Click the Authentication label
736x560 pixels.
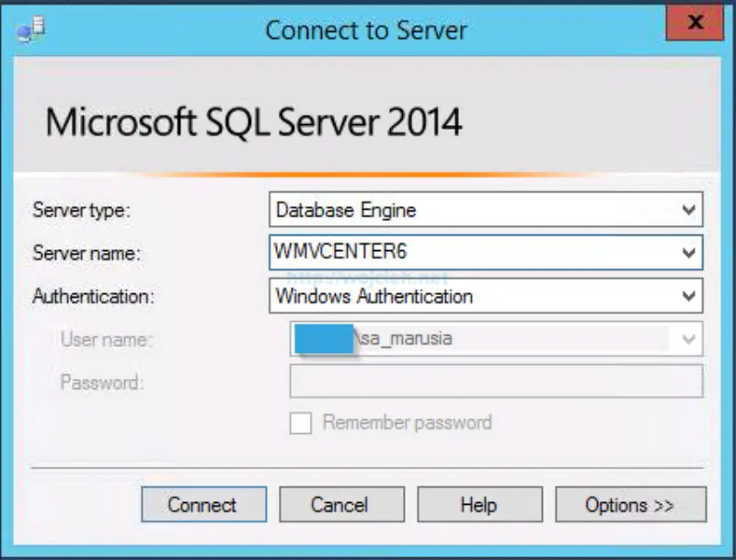91,296
